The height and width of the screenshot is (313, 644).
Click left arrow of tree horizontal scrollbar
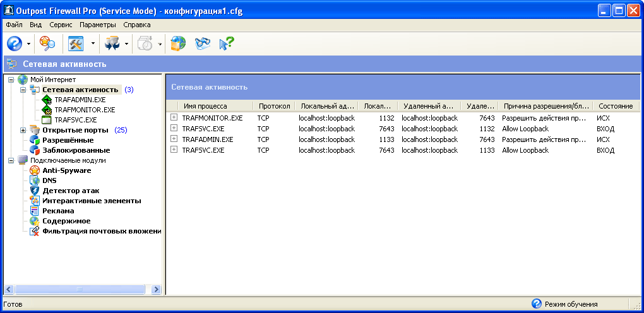click(9, 289)
